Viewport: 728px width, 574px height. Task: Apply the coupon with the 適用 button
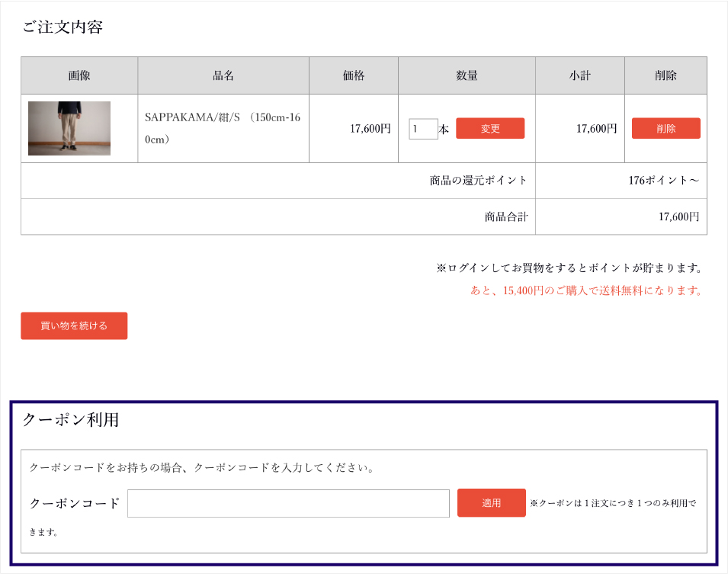tap(491, 503)
